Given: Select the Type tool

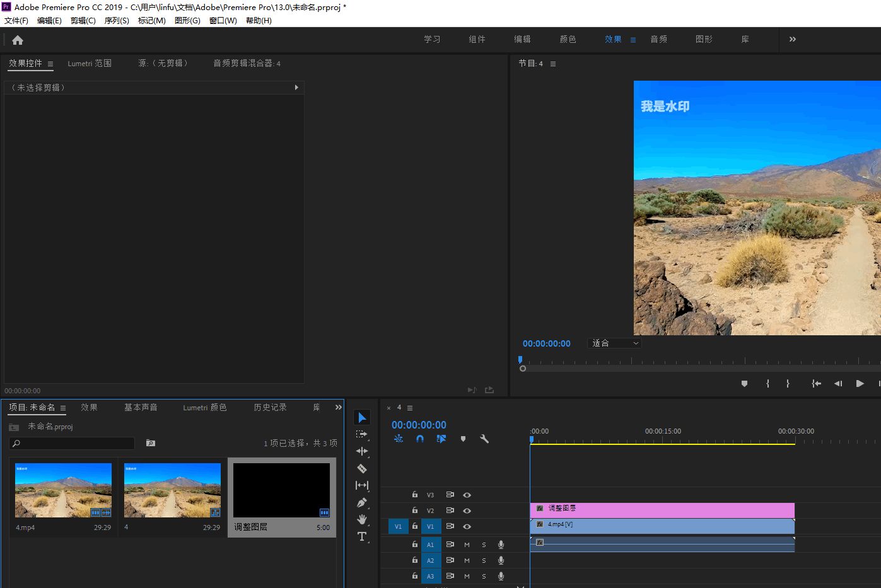Looking at the screenshot, I should click(362, 536).
